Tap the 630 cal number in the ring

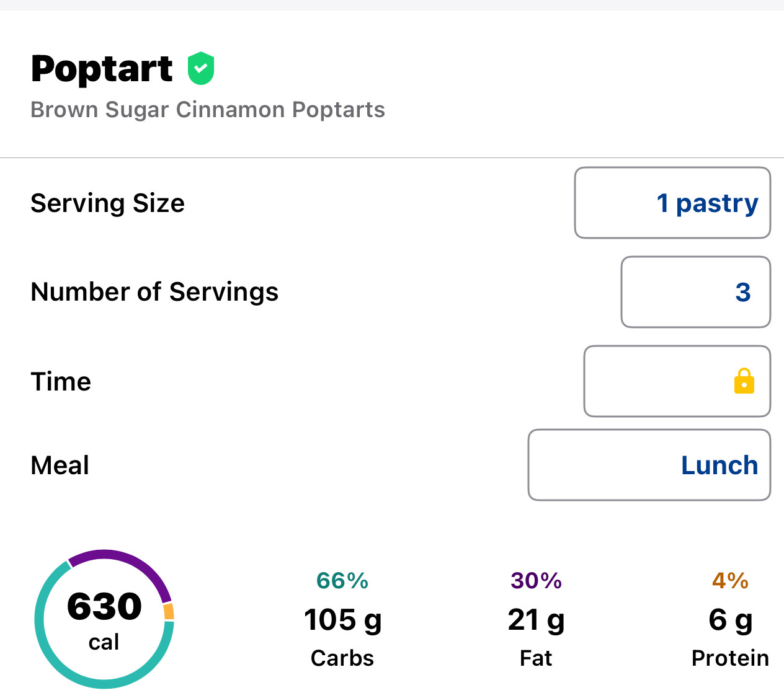[x=104, y=606]
